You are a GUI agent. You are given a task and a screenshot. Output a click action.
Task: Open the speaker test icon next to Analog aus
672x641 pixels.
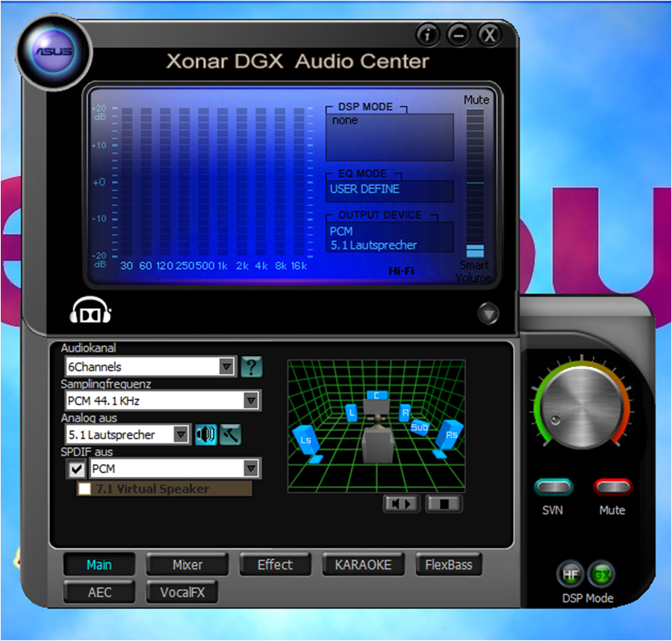(x=206, y=434)
